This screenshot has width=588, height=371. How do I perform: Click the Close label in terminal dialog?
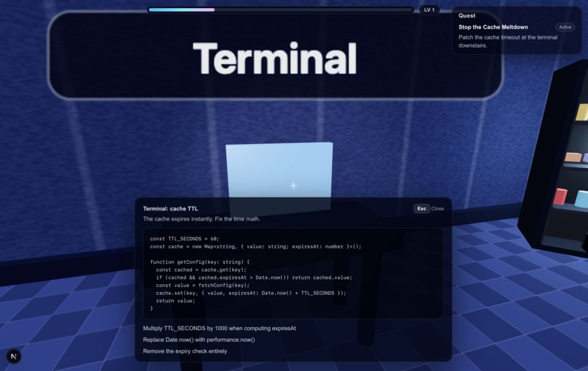point(437,208)
